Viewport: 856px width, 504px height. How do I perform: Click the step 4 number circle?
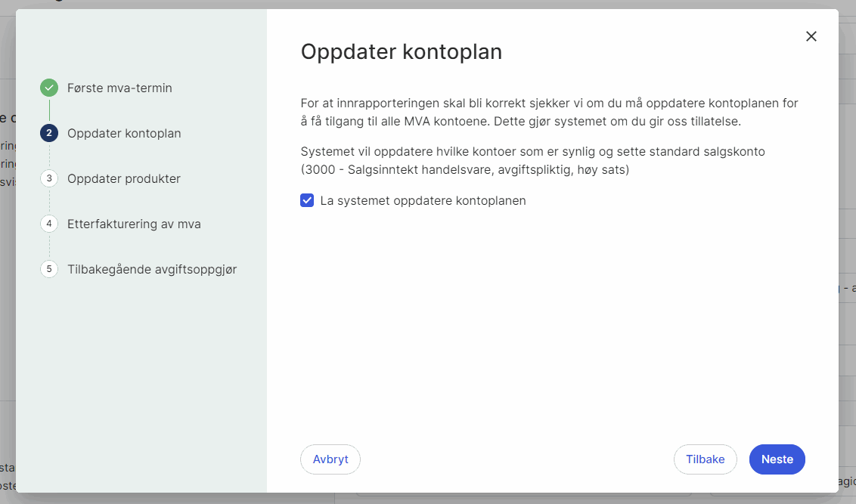(49, 224)
